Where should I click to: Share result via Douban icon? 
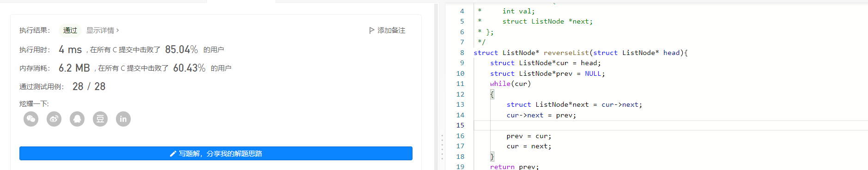point(100,119)
